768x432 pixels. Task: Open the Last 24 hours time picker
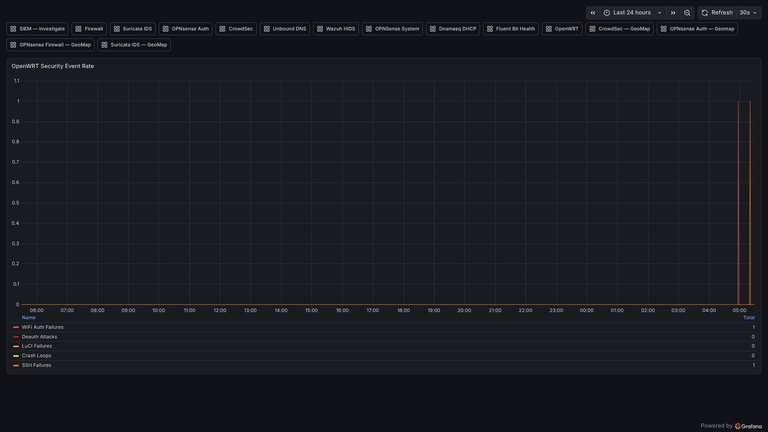pyautogui.click(x=633, y=13)
